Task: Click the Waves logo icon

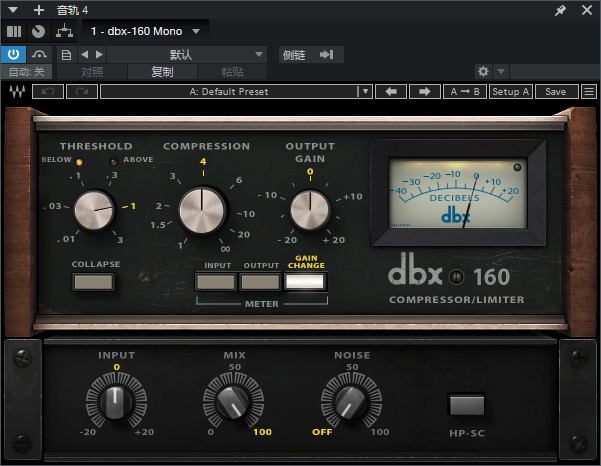Action: click(x=17, y=92)
